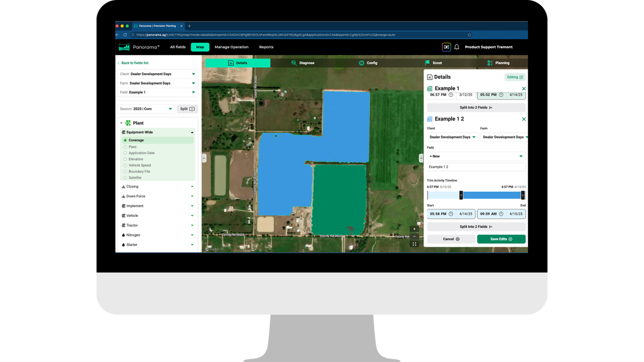The width and height of the screenshot is (644, 362).
Task: Zoom in on the map
Action: [x=415, y=229]
